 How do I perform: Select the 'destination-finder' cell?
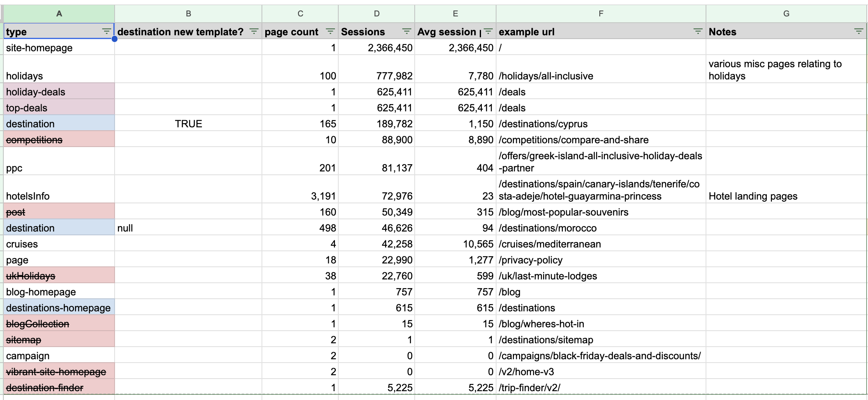pos(59,387)
